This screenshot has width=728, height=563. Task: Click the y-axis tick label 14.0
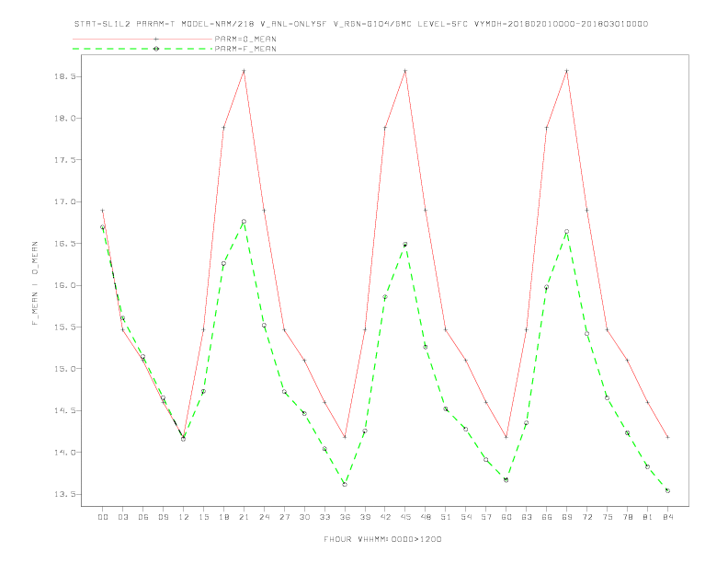pos(65,453)
